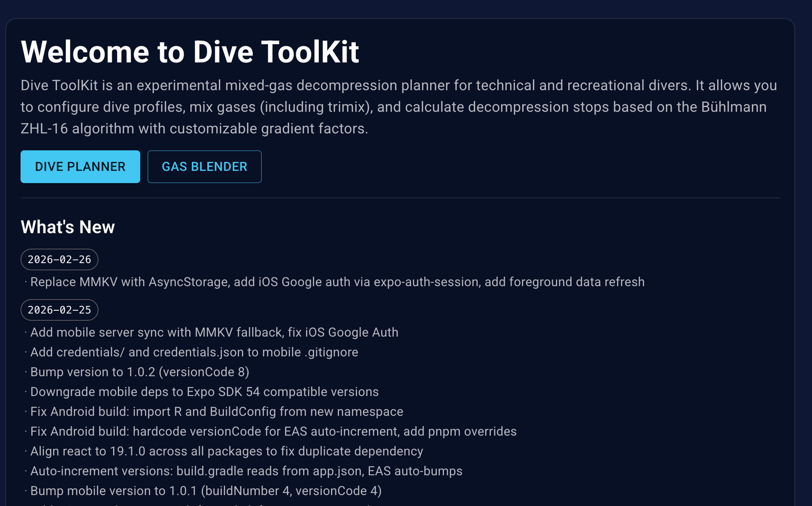Select the 2026-02-25 date badge
This screenshot has height=506, width=812.
pos(59,310)
